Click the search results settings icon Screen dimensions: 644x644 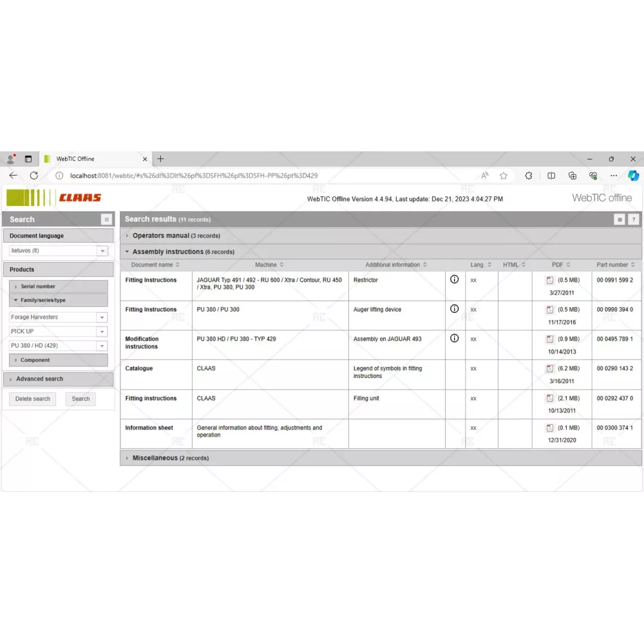click(x=619, y=220)
